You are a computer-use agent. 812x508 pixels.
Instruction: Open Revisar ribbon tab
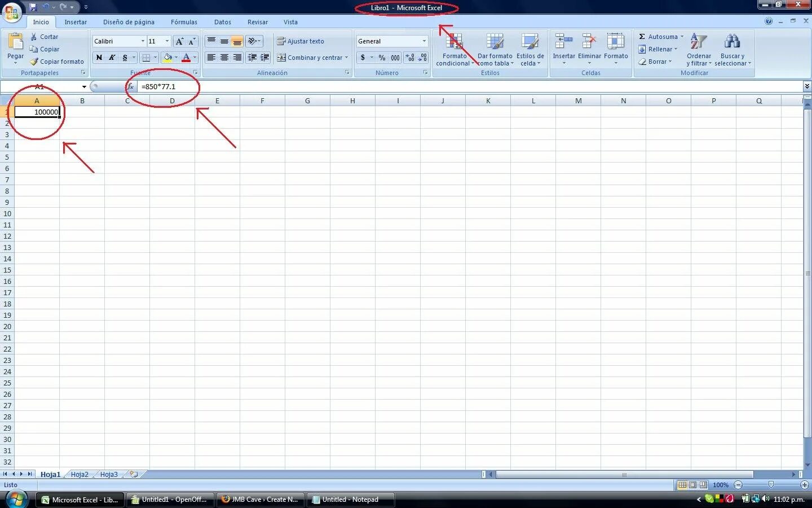(x=258, y=22)
